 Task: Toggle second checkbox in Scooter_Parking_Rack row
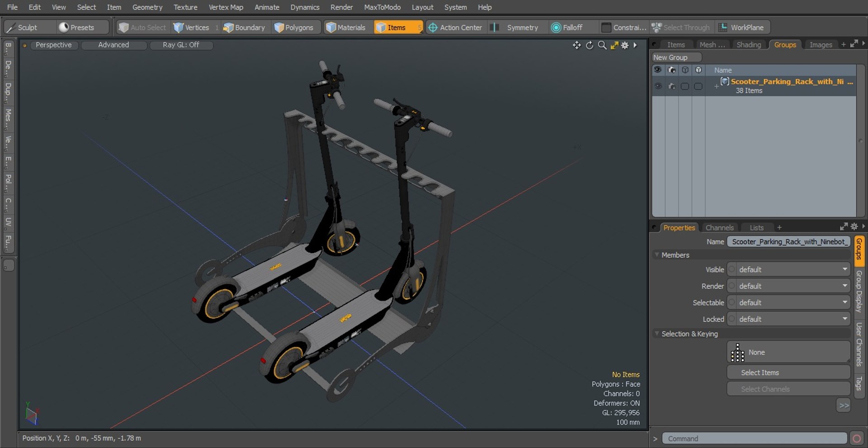pyautogui.click(x=698, y=86)
